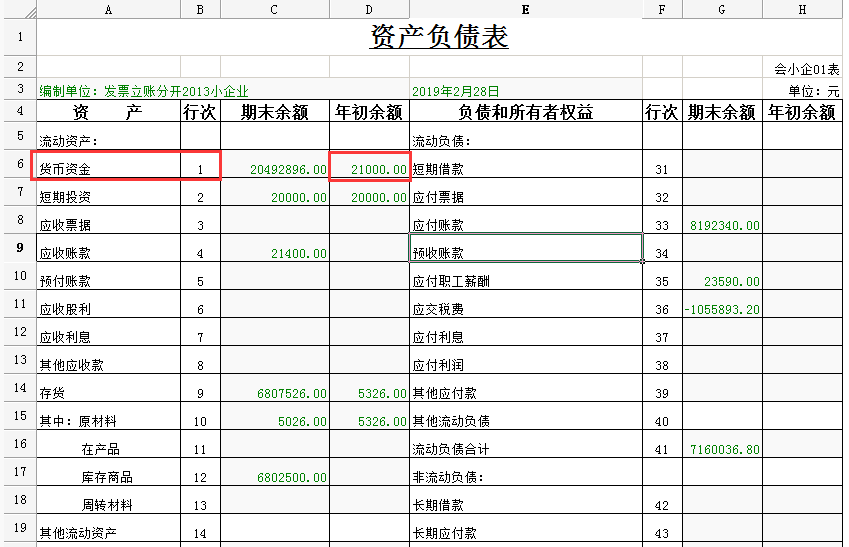This screenshot has width=849, height=547.
Task: Select column E header
Action: (x=525, y=9)
